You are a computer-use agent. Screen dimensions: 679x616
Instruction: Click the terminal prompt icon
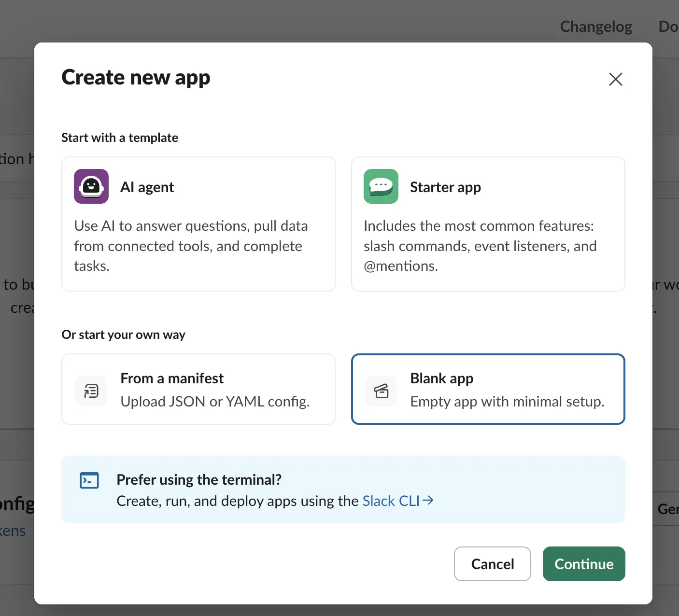pyautogui.click(x=89, y=480)
